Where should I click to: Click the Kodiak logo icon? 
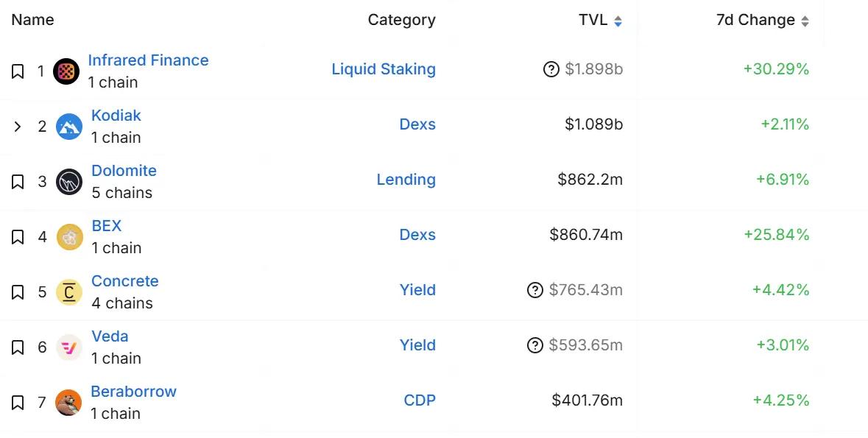pos(69,127)
